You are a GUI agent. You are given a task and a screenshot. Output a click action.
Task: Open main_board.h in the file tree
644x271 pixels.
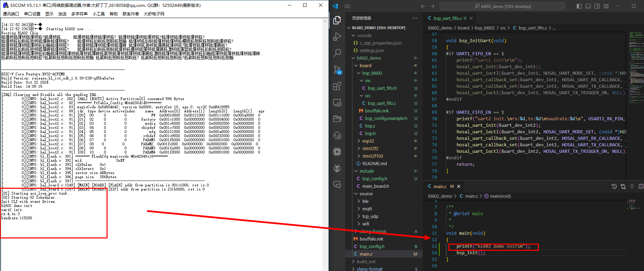[x=375, y=186]
